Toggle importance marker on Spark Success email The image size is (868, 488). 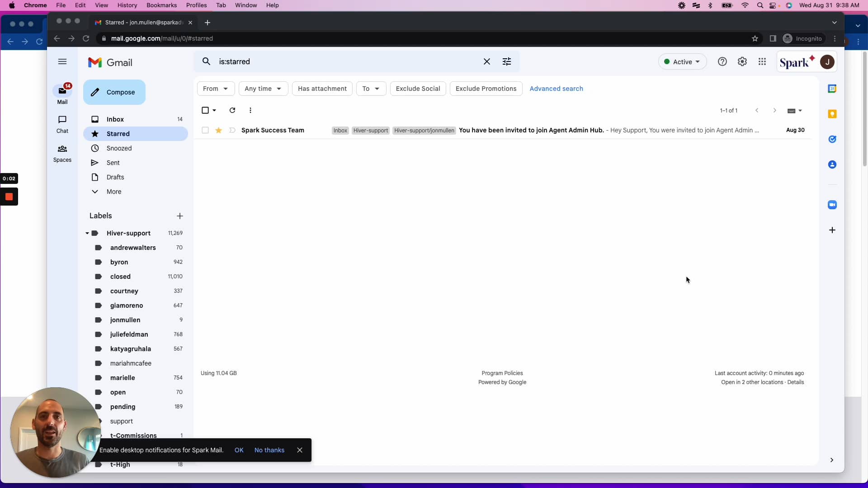point(232,130)
